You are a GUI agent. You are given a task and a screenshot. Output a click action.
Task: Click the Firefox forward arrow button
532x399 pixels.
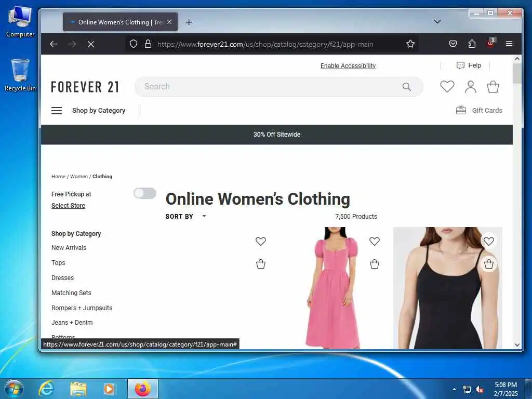click(72, 44)
